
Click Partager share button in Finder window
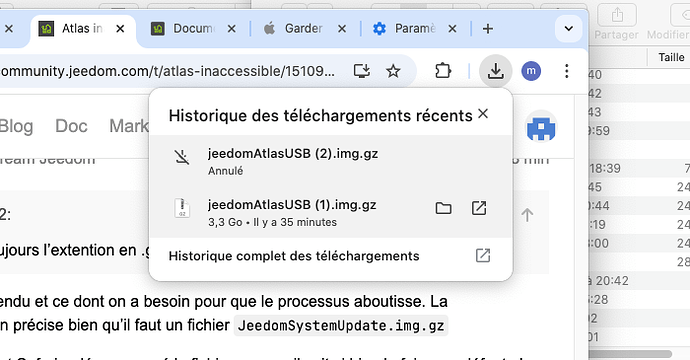point(617,22)
